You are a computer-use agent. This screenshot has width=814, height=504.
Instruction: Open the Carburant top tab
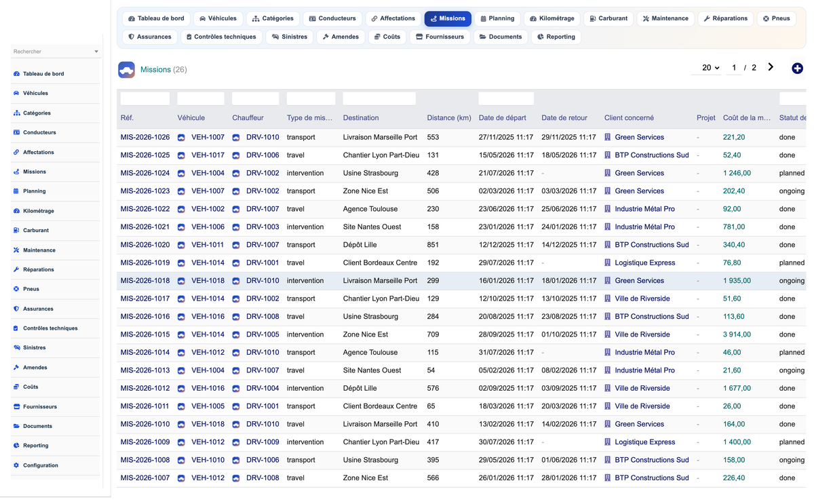(x=608, y=19)
